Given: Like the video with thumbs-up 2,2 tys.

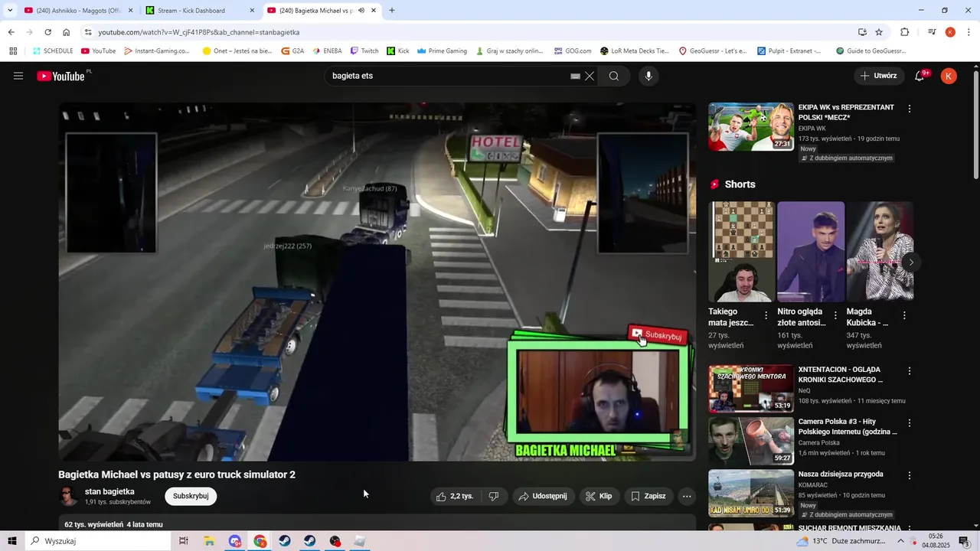Looking at the screenshot, I should tap(455, 496).
